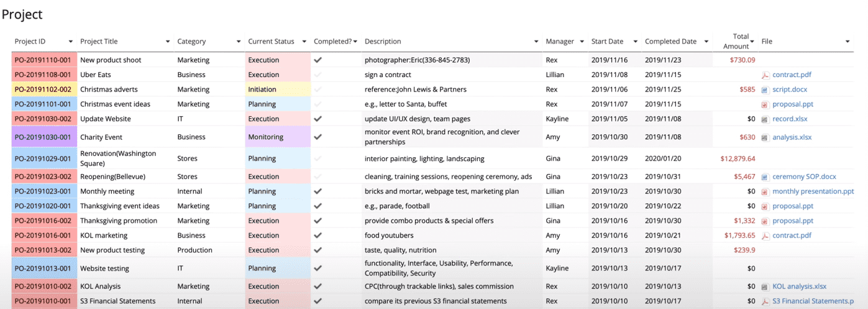The width and height of the screenshot is (868, 309).
Task: Check Completed box for Uber Eats row
Action: pos(318,75)
